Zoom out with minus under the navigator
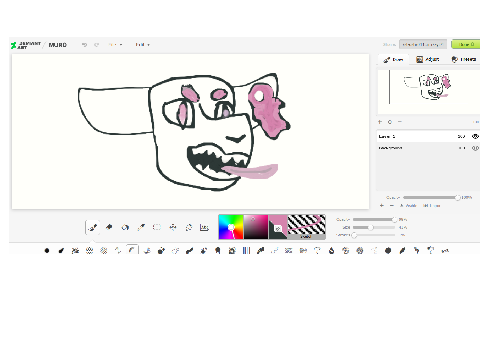 [400, 122]
